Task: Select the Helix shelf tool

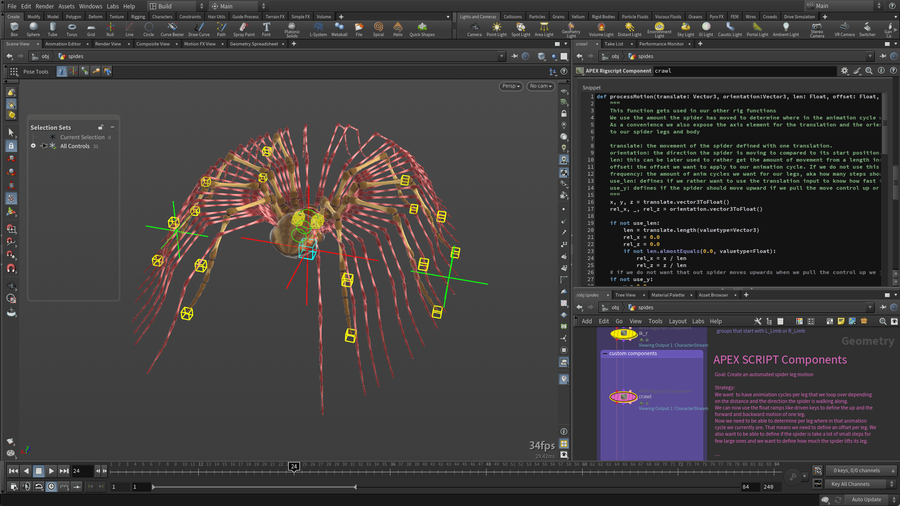Action: [x=398, y=29]
